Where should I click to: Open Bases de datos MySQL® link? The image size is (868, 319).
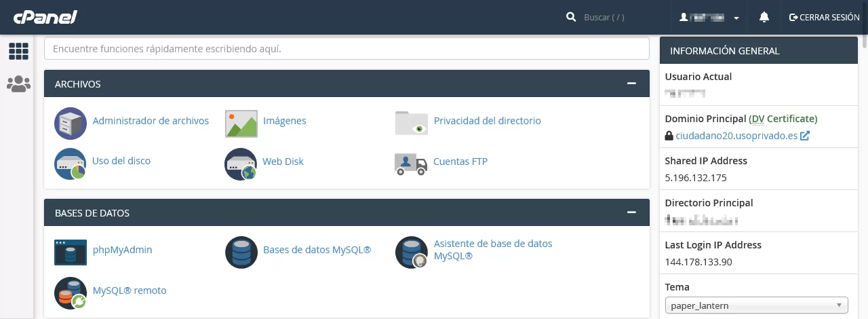click(x=317, y=250)
